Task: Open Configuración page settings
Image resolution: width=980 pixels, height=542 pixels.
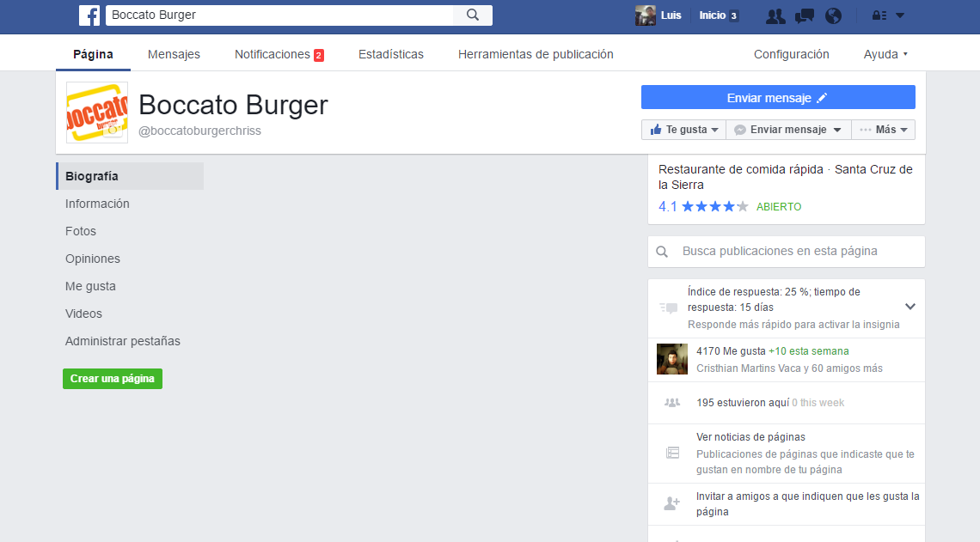Action: 791,54
